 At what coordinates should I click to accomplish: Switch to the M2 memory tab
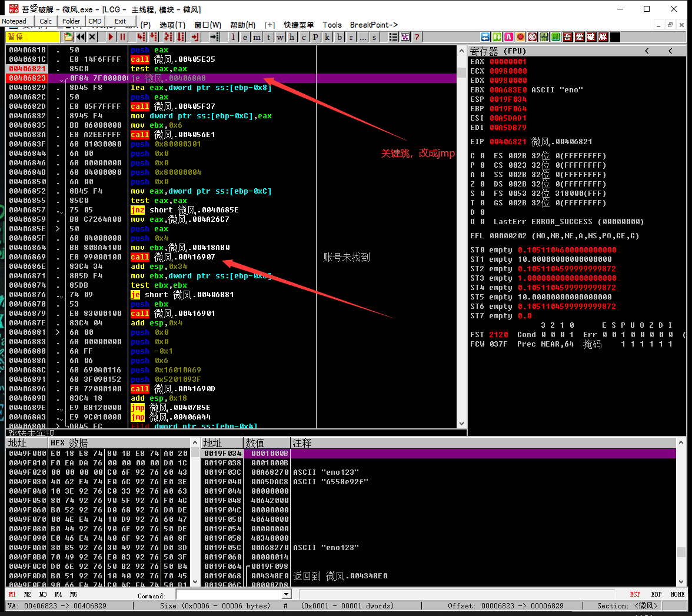[27, 594]
